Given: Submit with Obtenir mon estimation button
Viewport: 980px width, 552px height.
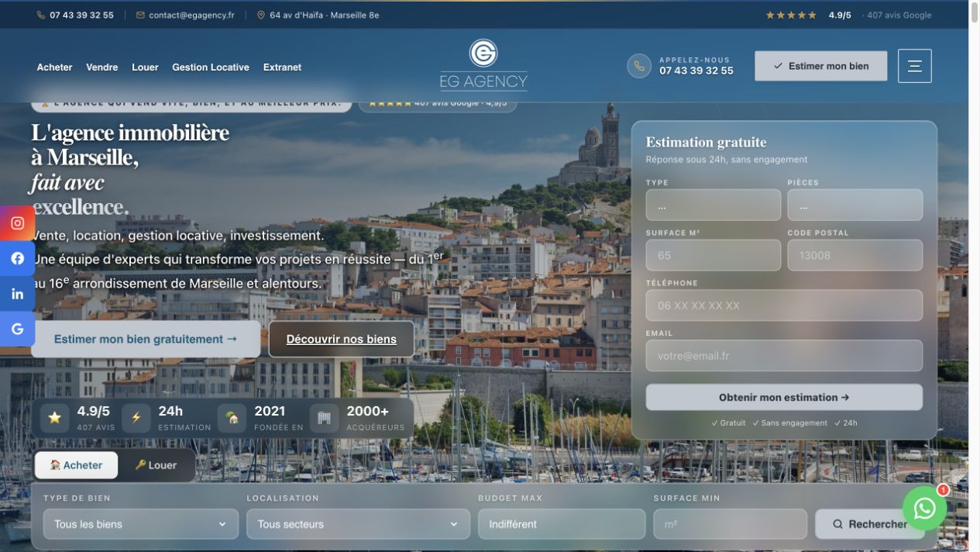Looking at the screenshot, I should pos(784,397).
